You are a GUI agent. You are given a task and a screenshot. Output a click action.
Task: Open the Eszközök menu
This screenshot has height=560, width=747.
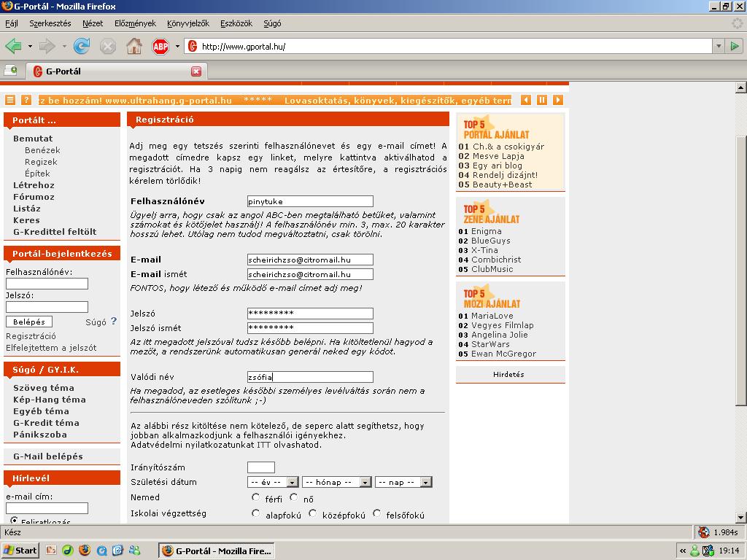pos(236,23)
